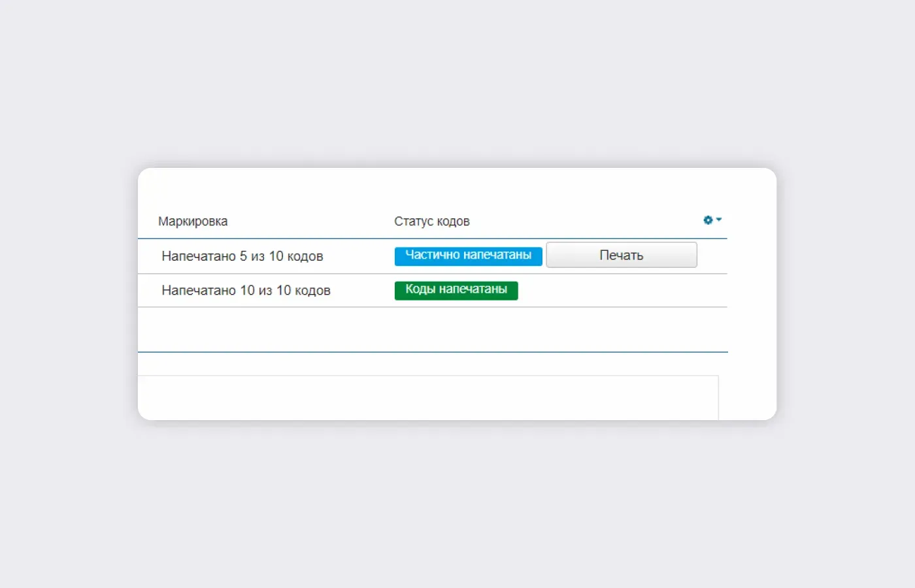
Task: Click the first Напечатано word in the table
Action: coord(198,256)
